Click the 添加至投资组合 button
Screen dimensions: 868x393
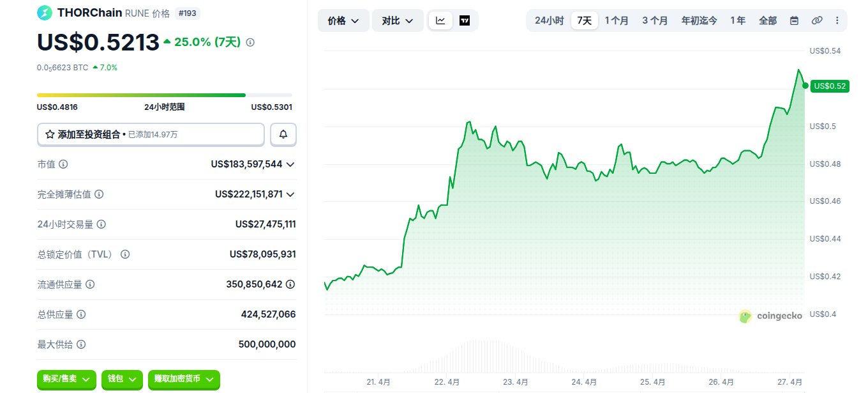[x=151, y=134]
